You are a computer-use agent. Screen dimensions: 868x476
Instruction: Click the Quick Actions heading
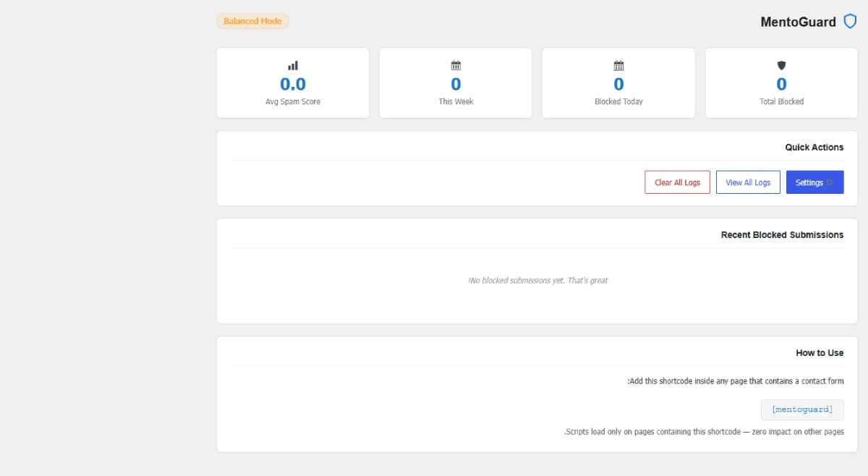pos(814,147)
